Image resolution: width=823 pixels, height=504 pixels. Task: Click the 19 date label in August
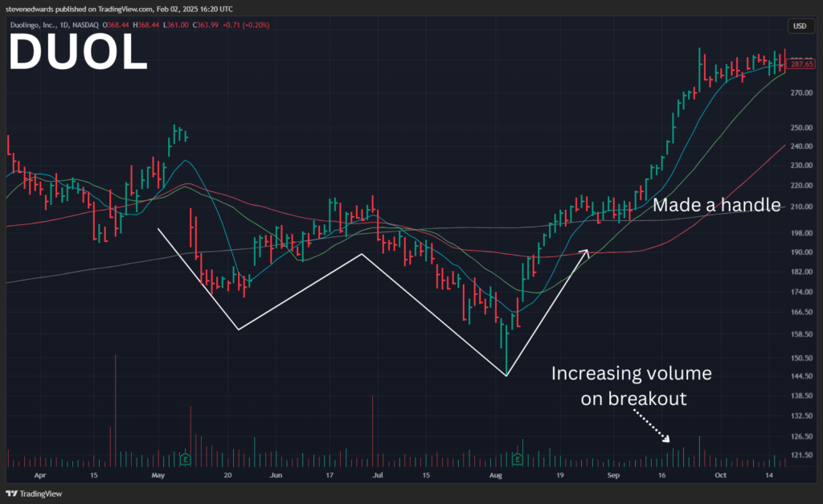pyautogui.click(x=560, y=475)
